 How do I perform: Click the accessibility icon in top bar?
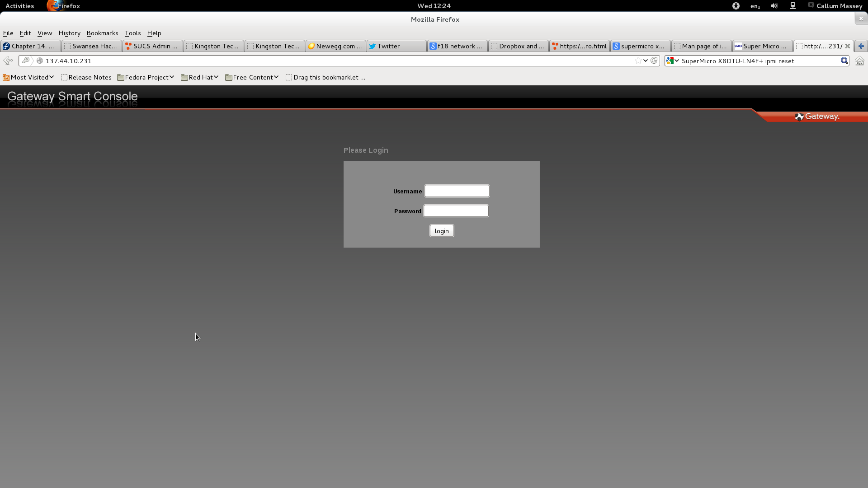click(x=736, y=6)
